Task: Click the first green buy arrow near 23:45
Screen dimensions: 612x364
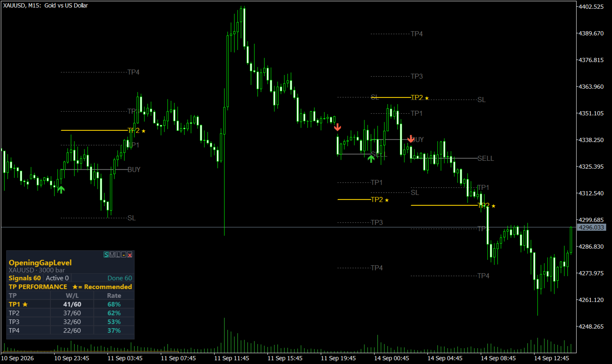Action: (x=61, y=189)
